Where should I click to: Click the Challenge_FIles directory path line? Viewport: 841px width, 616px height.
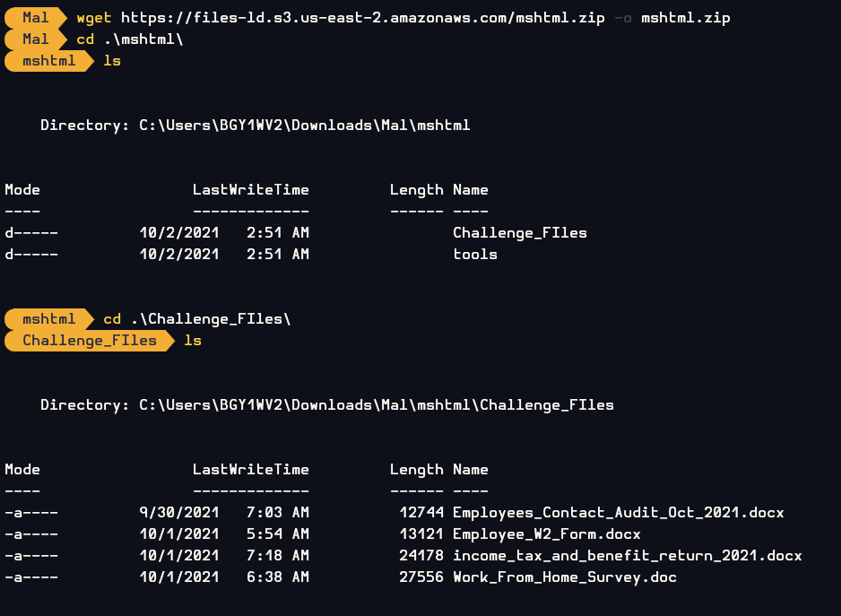[327, 405]
